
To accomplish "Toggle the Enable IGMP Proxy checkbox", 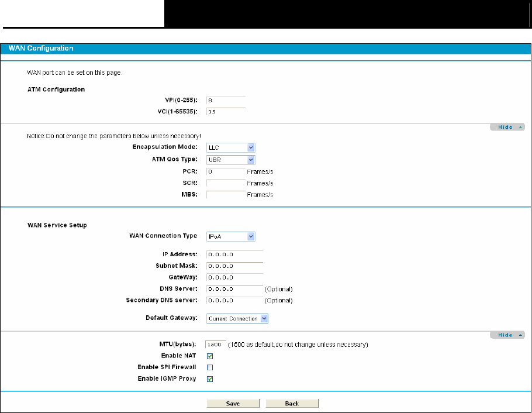I will point(210,379).
